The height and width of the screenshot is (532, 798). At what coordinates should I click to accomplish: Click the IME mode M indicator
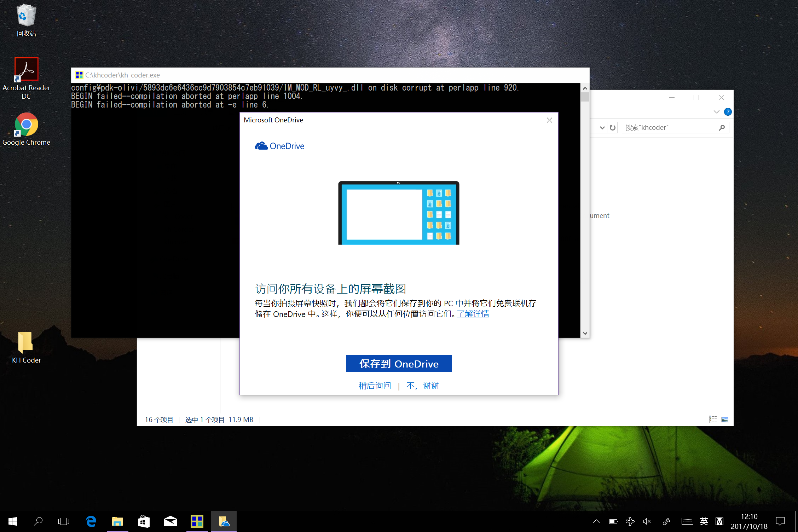(x=719, y=521)
